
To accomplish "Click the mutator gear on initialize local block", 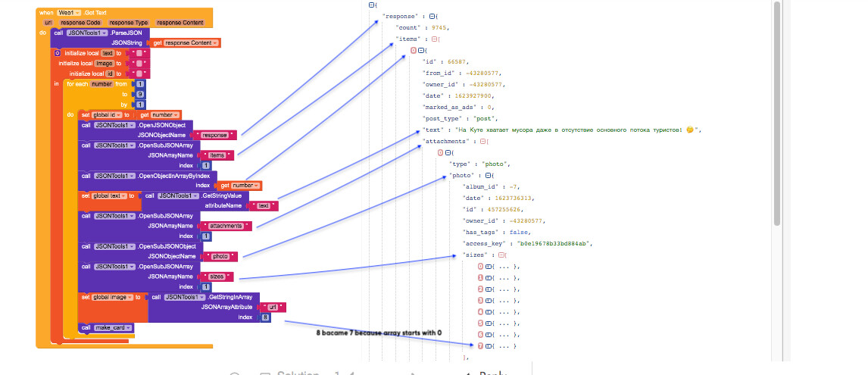I will [x=58, y=53].
